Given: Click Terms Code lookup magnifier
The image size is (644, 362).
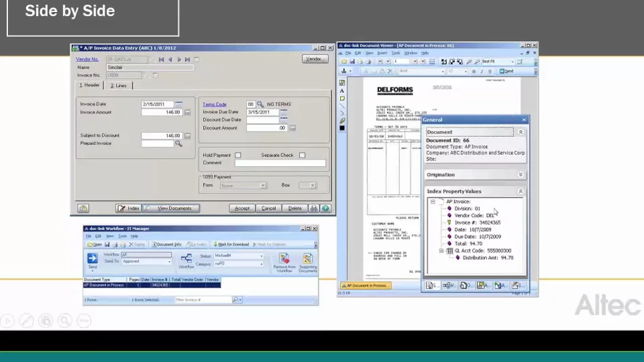Looking at the screenshot, I should pyautogui.click(x=260, y=104).
